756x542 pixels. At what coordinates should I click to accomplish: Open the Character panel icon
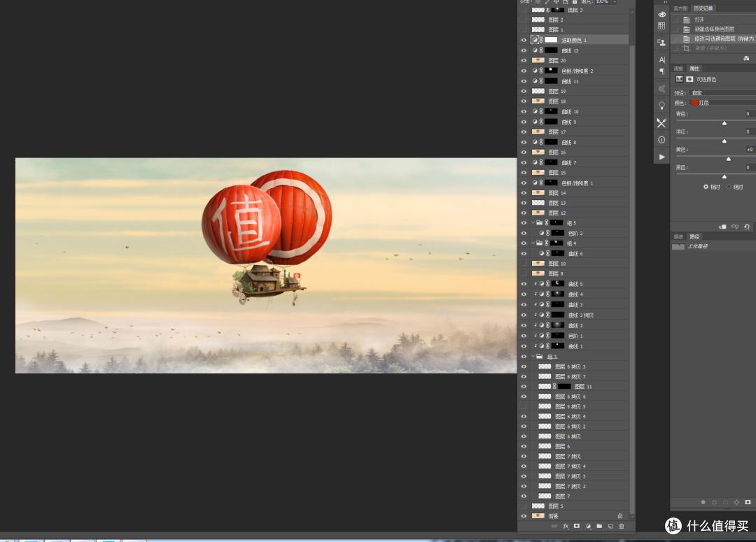point(661,59)
